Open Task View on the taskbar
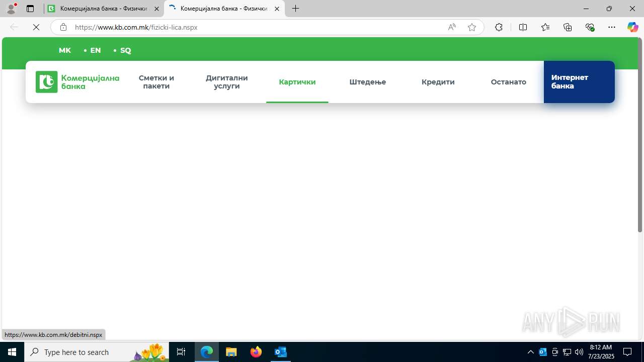Viewport: 644px width, 362px height. pyautogui.click(x=181, y=352)
